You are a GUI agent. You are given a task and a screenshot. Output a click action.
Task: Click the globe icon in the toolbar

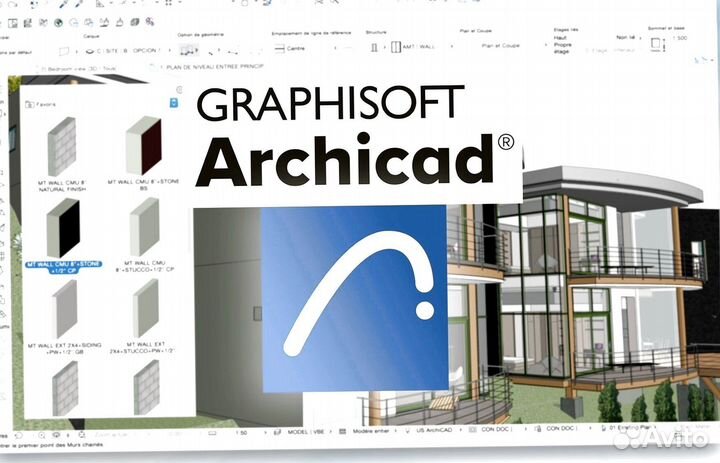(58, 23)
